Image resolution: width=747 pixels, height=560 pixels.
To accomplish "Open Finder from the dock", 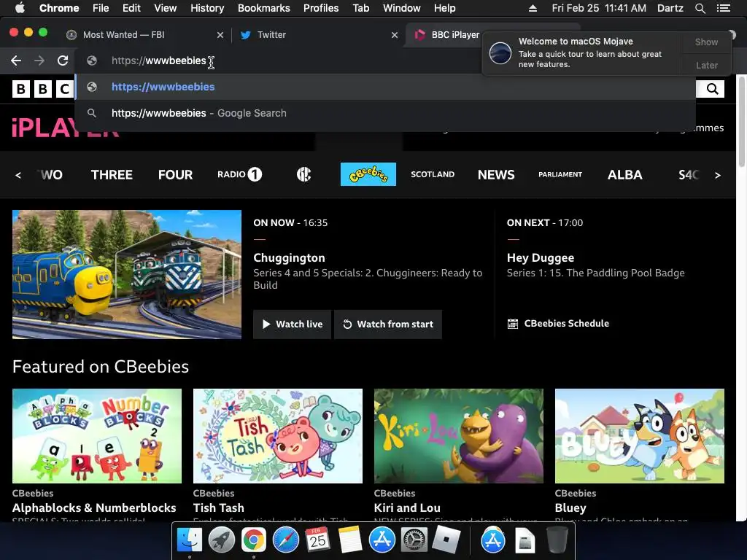I will [190, 540].
